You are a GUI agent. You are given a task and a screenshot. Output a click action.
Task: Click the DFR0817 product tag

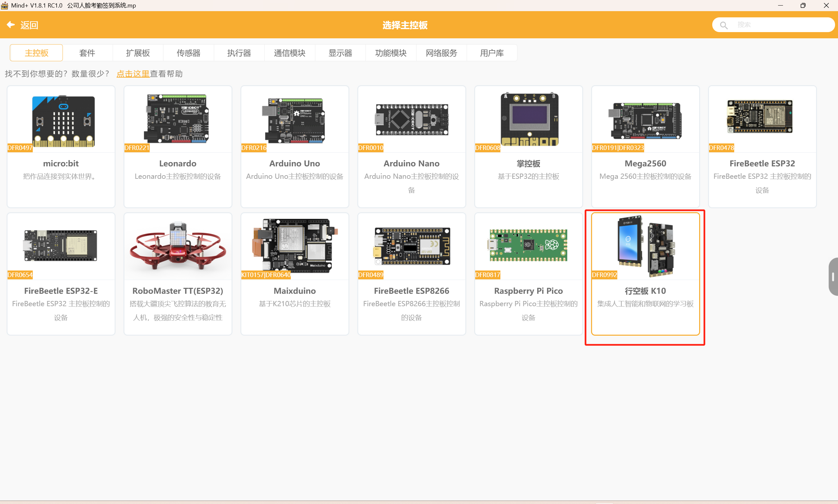[488, 275]
